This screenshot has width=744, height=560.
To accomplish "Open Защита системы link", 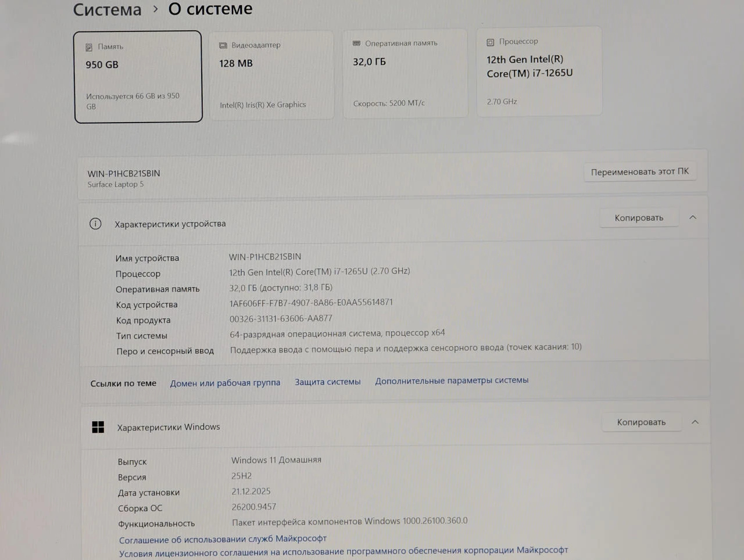I will pyautogui.click(x=328, y=382).
